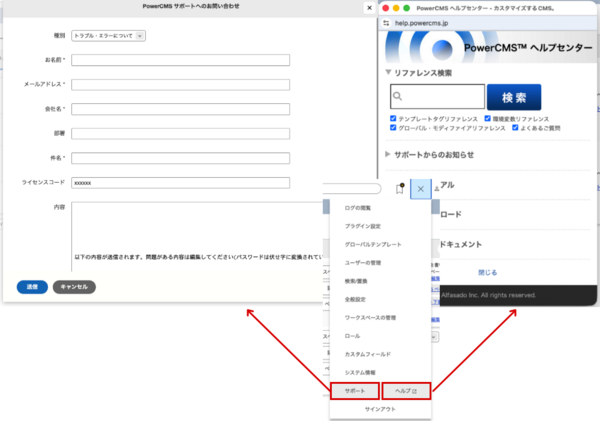The image size is (600, 421).
Task: Select the 会社名 company input
Action: point(180,109)
